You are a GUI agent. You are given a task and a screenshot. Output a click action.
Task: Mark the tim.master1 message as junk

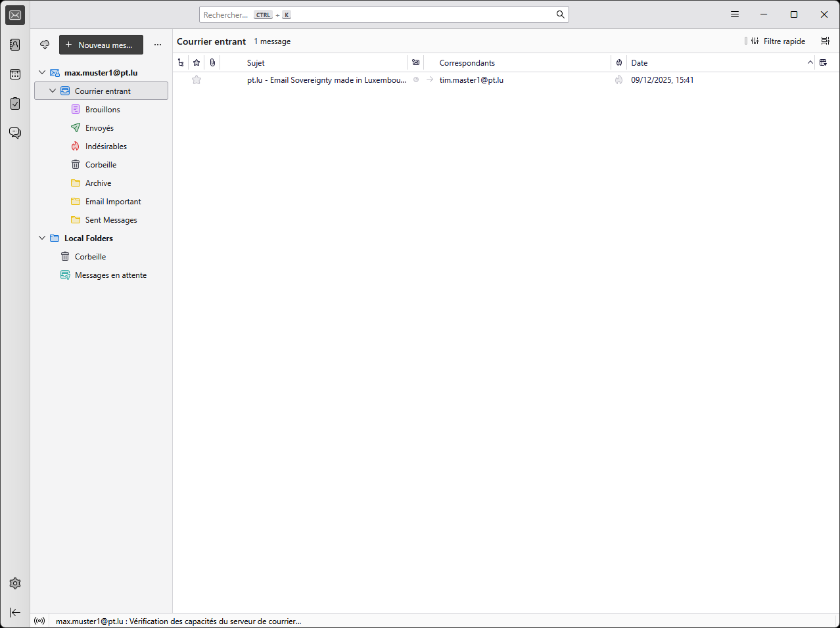point(618,80)
